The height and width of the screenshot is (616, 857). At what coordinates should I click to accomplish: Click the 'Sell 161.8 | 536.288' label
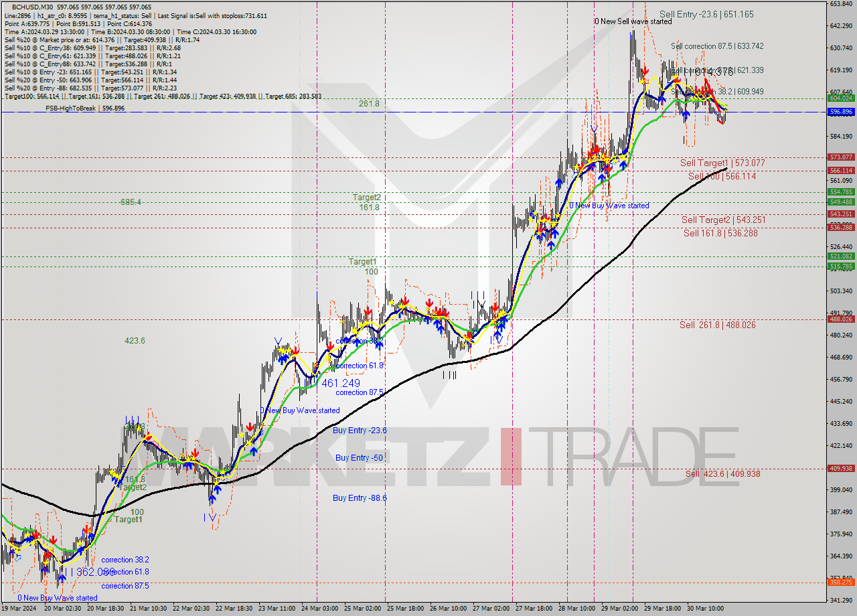(x=720, y=233)
